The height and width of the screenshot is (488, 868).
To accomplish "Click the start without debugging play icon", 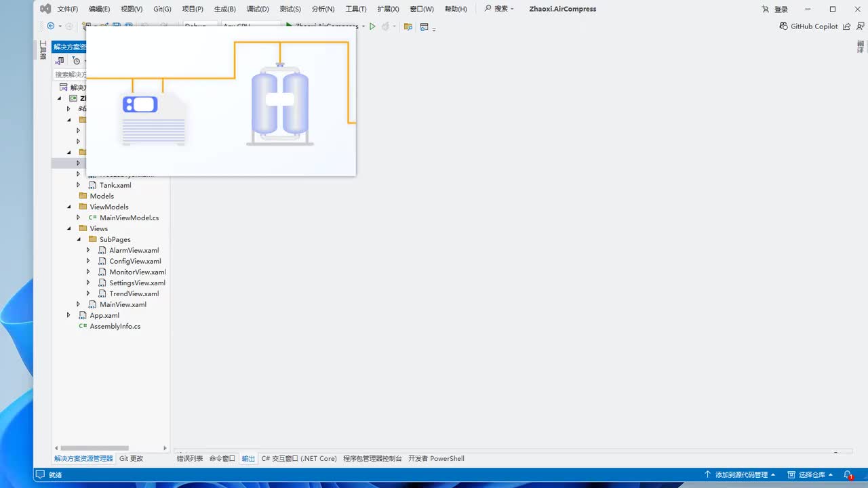I will click(372, 26).
